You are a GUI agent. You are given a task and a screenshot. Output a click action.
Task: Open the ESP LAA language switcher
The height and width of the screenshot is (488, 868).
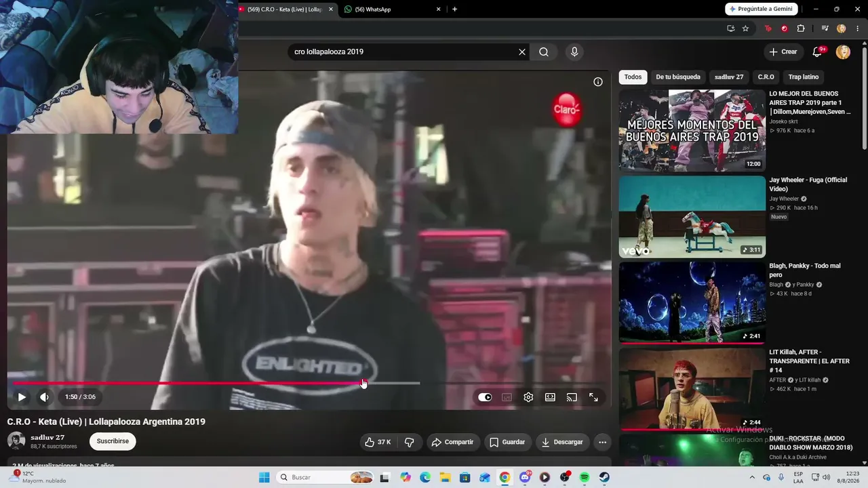[x=799, y=477]
